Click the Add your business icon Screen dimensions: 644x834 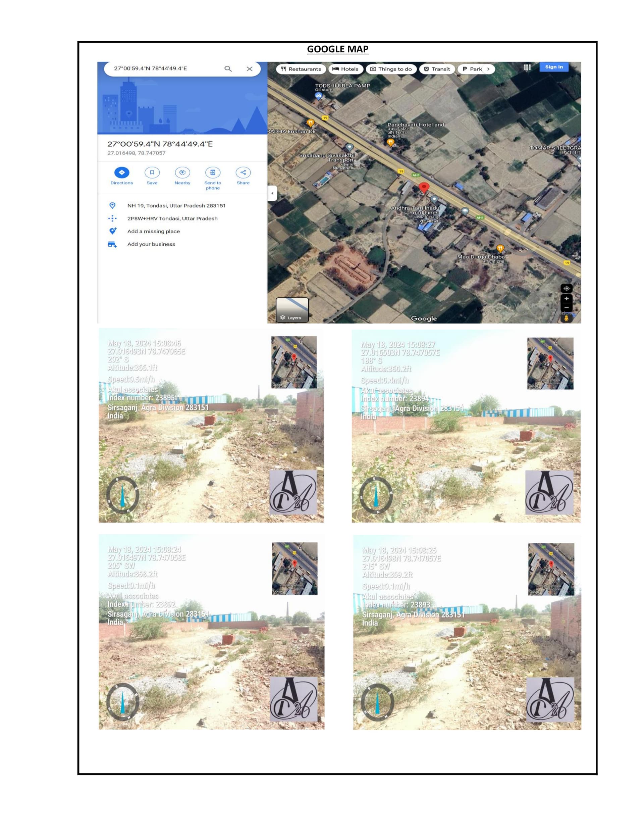(x=112, y=244)
